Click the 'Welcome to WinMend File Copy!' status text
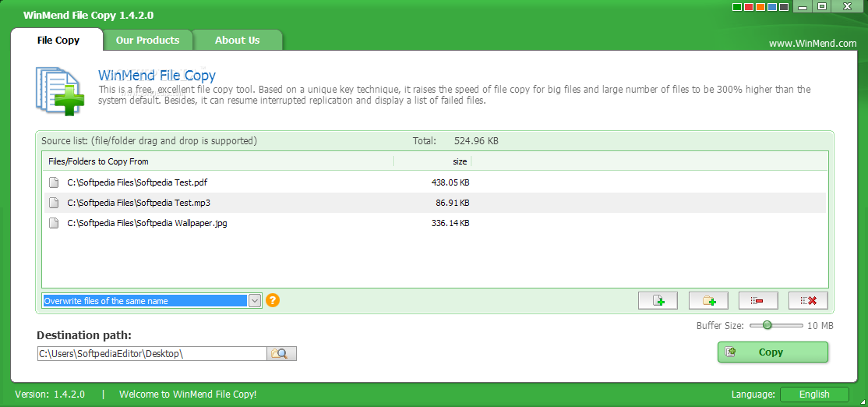The image size is (868, 407). pyautogui.click(x=188, y=395)
